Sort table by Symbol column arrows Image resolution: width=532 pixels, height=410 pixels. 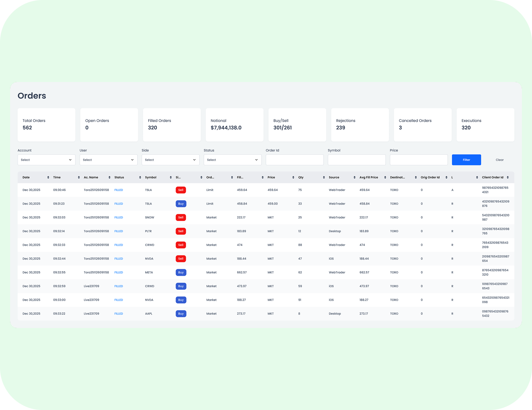171,177
